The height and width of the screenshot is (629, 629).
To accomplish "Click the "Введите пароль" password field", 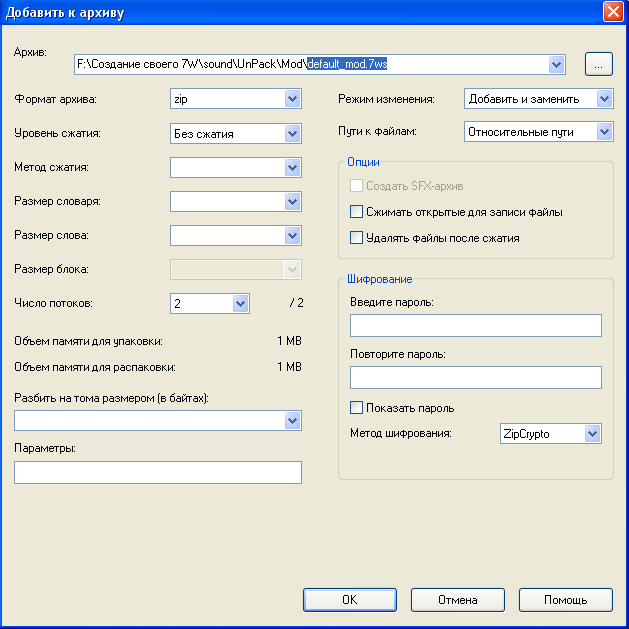I will pos(476,326).
